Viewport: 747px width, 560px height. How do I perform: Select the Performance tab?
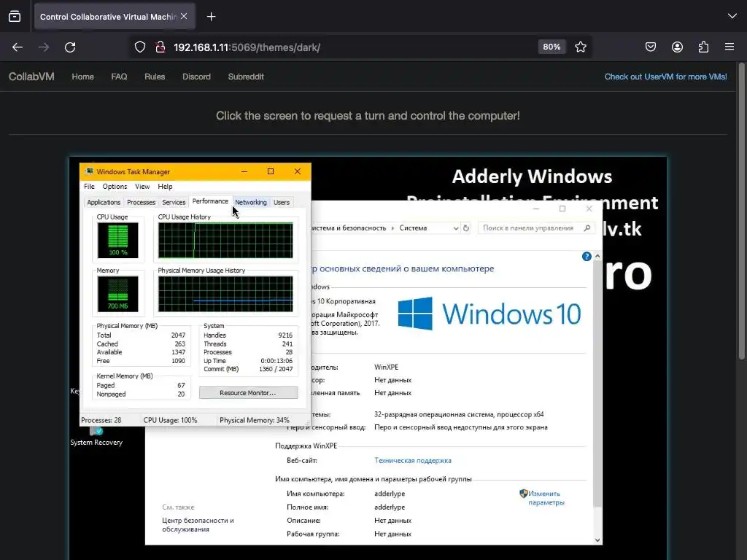(x=210, y=201)
